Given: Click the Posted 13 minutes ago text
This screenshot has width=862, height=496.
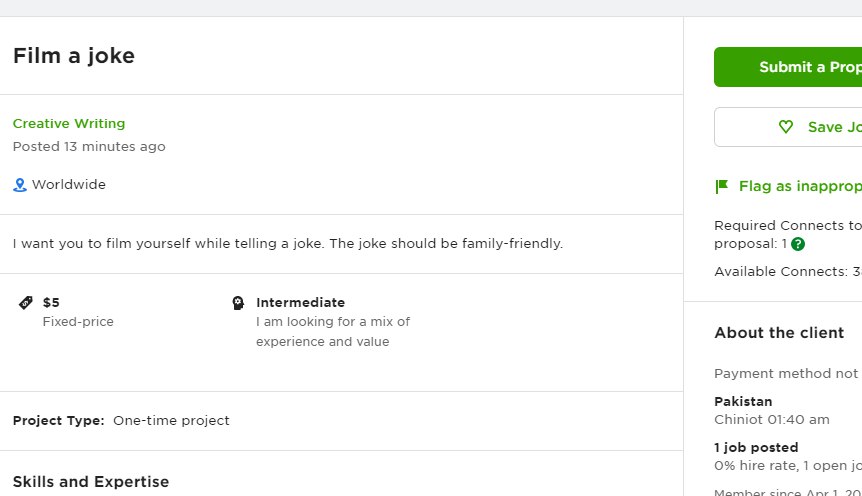Looking at the screenshot, I should 89,147.
